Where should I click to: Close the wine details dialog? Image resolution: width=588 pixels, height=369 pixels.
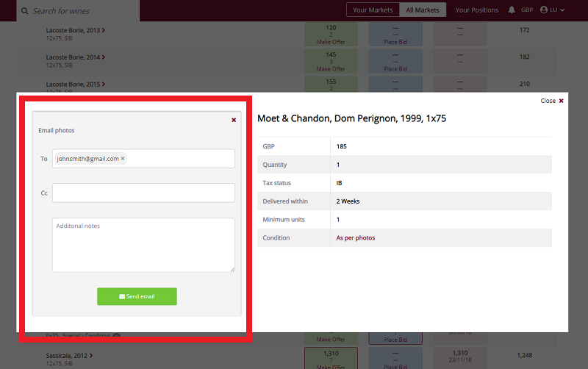tap(552, 101)
